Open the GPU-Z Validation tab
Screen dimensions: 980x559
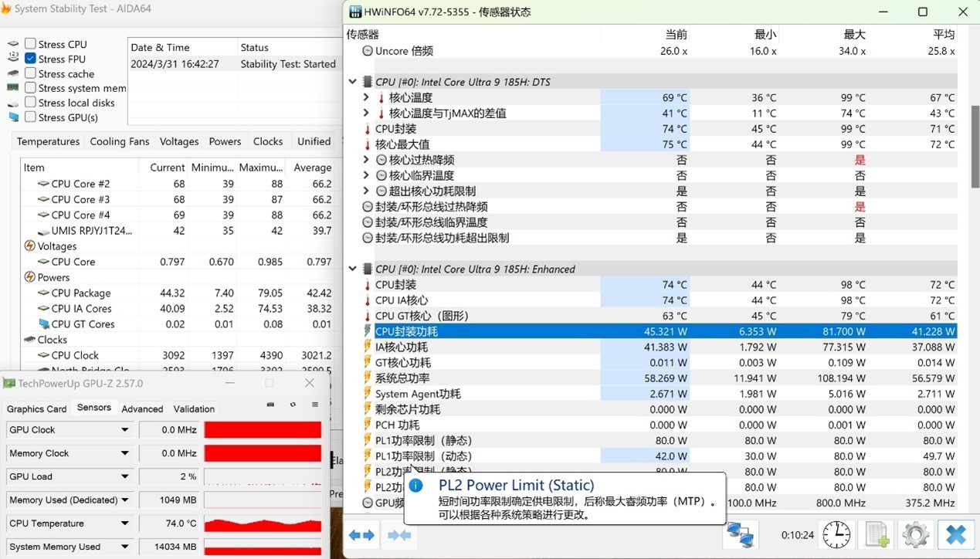[x=194, y=409]
